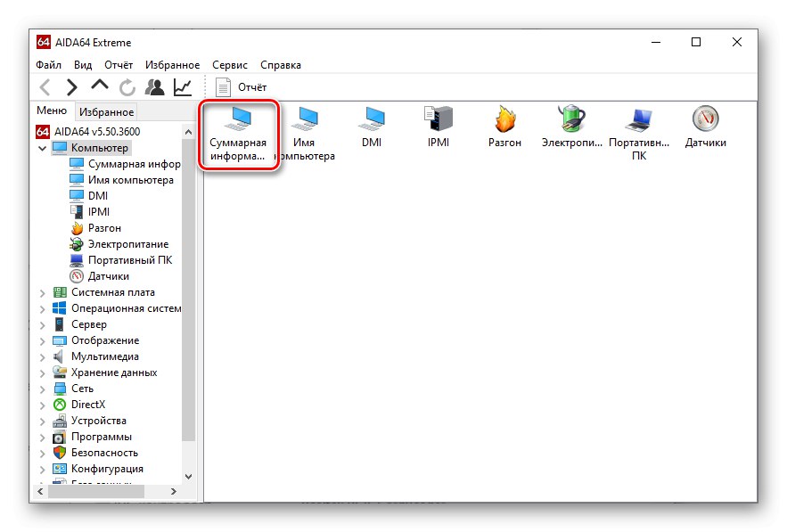Viewport: 787px width, 532px height.
Task: Go up one level with up arrow
Action: coord(100,86)
